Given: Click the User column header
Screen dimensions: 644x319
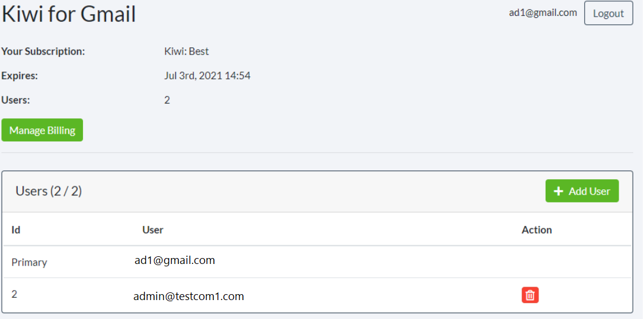Looking at the screenshot, I should tap(153, 230).
